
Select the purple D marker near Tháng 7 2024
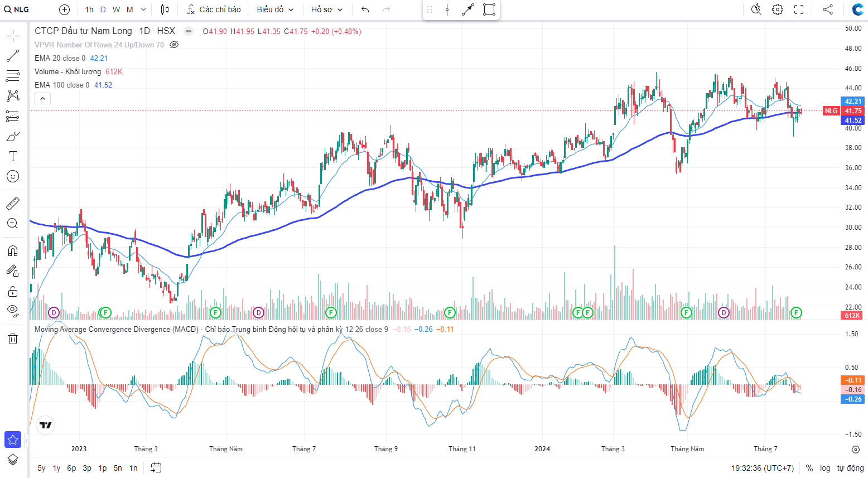click(x=724, y=313)
